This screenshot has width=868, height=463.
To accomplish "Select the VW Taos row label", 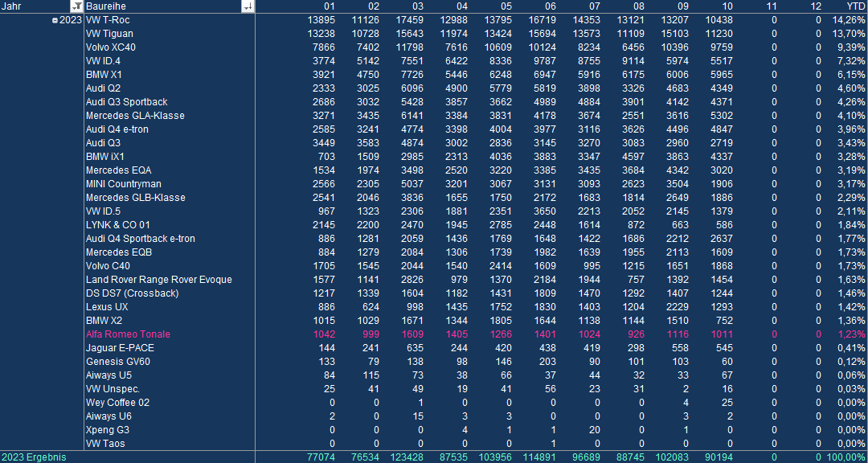I will point(105,444).
